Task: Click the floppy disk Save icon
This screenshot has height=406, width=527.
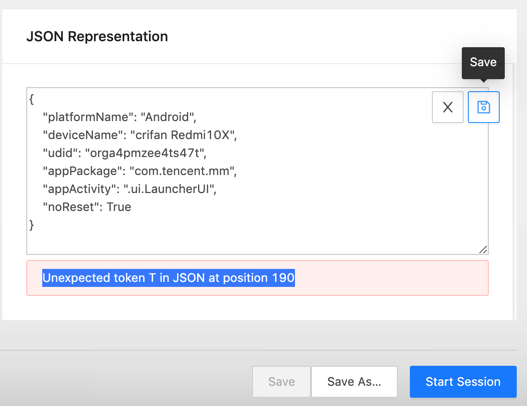Action: pos(484,107)
